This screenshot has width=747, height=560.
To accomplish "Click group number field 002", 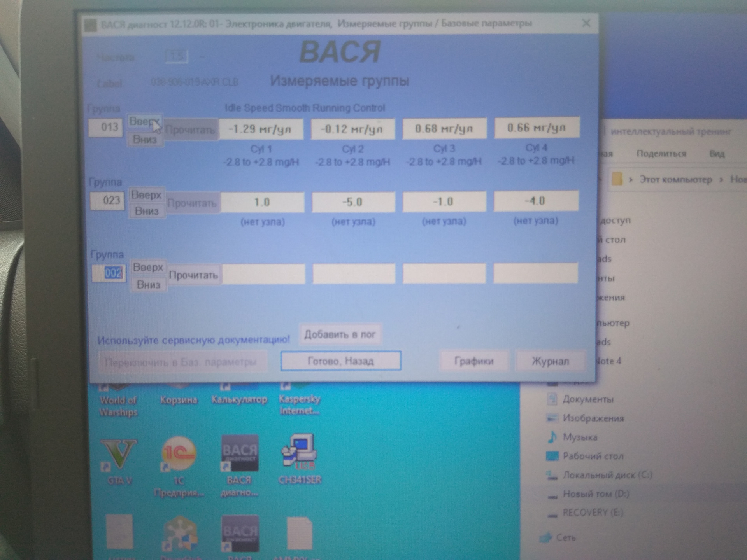I will pyautogui.click(x=110, y=273).
